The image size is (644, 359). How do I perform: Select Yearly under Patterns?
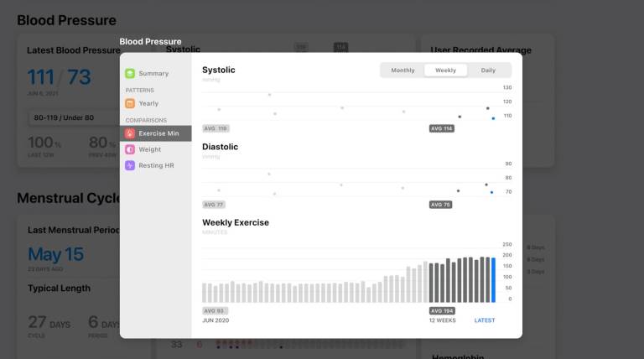click(156, 103)
